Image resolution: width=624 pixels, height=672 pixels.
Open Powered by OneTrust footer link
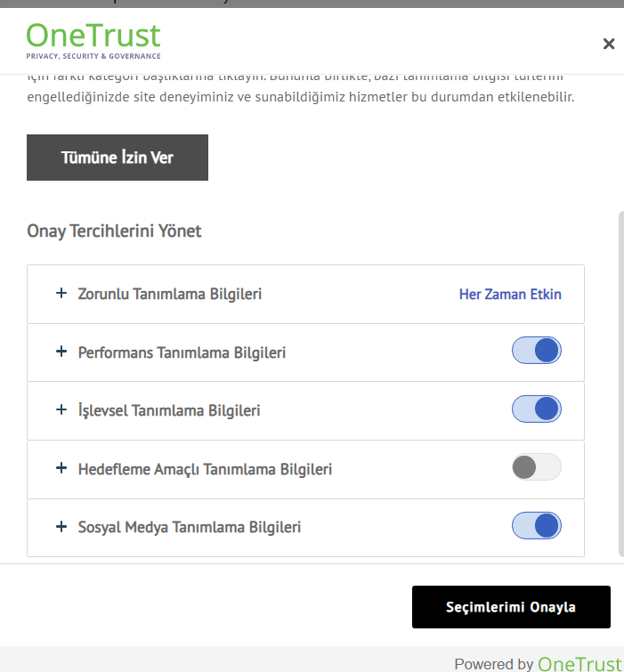coord(538,664)
